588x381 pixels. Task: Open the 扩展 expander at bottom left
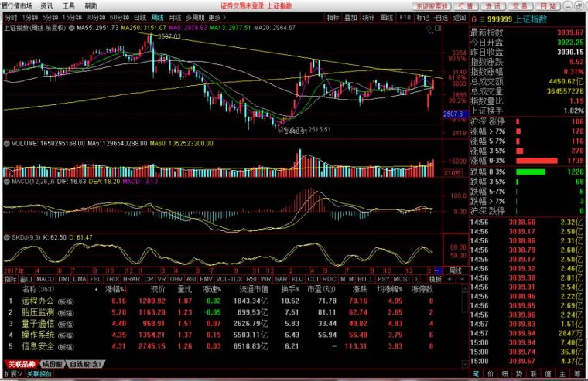tap(13, 373)
